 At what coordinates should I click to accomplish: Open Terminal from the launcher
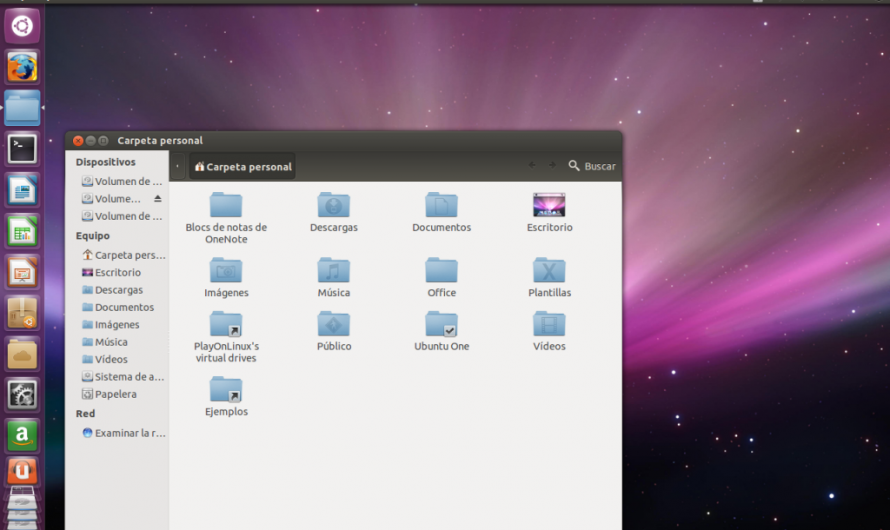click(x=22, y=149)
